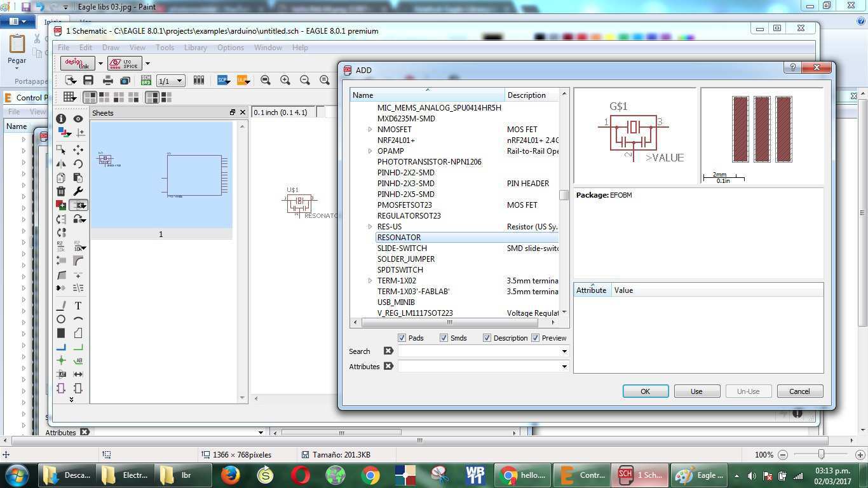This screenshot has width=868, height=488.
Task: Run a script with the SCR icon
Action: [222, 80]
